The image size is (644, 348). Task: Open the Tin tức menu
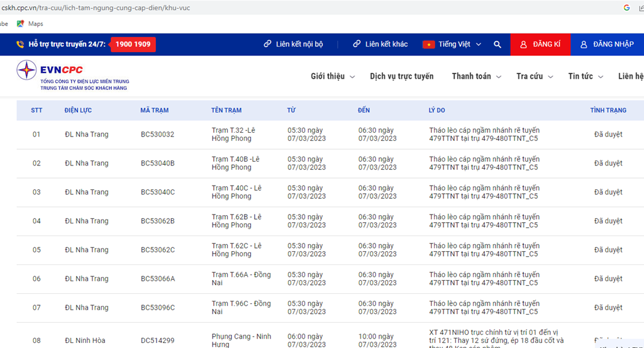(x=586, y=76)
